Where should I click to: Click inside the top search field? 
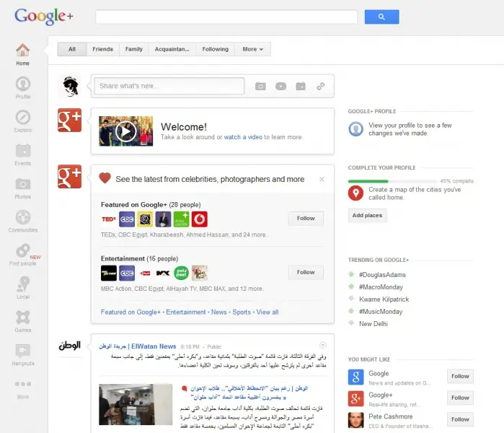[x=226, y=17]
